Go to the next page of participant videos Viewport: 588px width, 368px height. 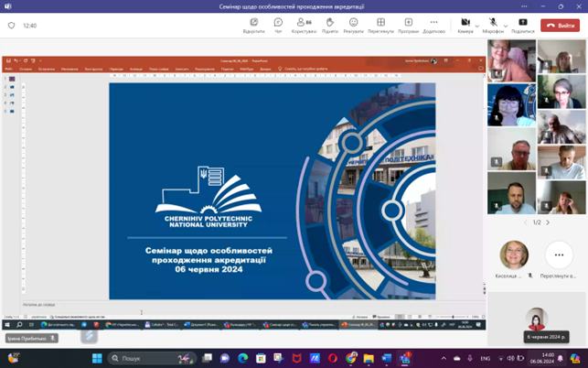[x=548, y=222]
